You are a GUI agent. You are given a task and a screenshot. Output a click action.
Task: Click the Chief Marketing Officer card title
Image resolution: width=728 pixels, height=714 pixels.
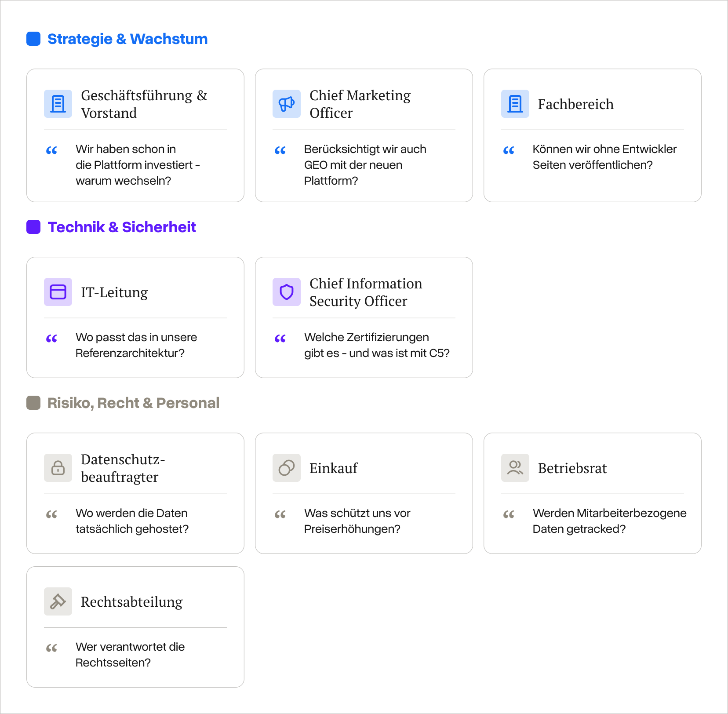(360, 104)
